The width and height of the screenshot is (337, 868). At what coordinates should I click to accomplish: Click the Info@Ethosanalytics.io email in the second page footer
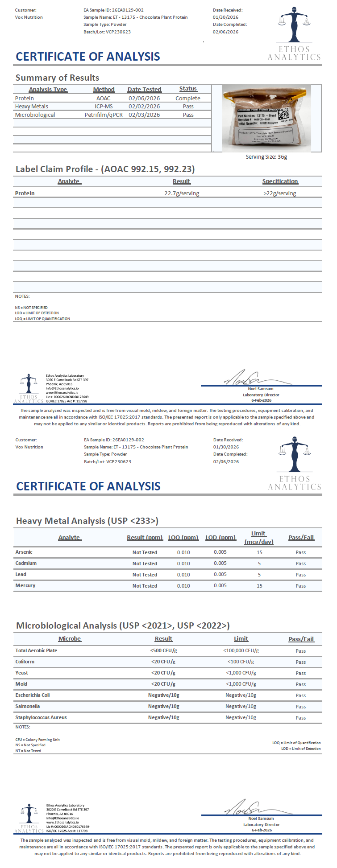[x=62, y=818]
